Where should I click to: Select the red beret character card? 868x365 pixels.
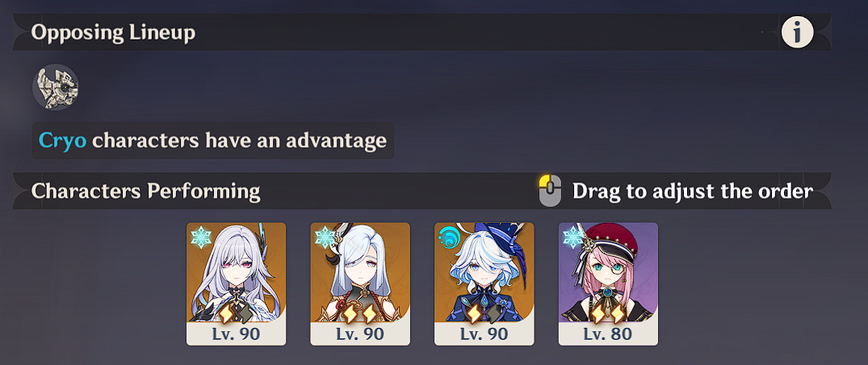(608, 284)
